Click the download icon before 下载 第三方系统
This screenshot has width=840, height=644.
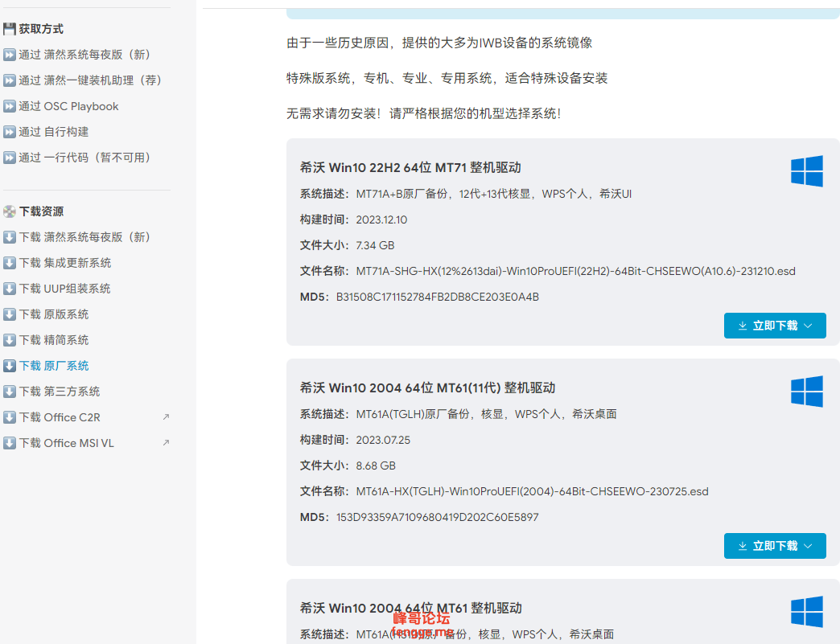[x=9, y=392]
